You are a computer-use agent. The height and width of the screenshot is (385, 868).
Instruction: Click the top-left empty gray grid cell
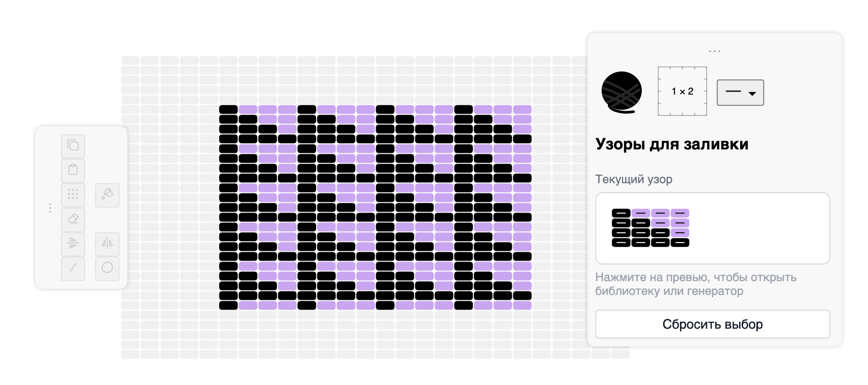tap(130, 60)
